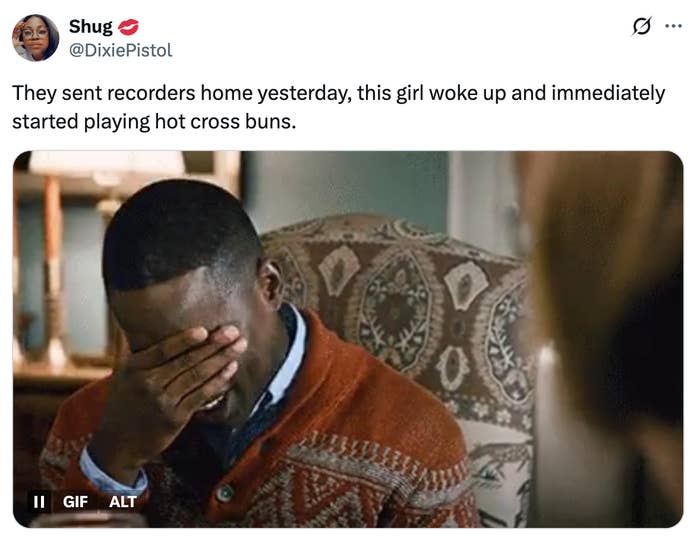This screenshot has height=547, width=700.
Task: Click the GIF badge on the media
Action: point(75,502)
